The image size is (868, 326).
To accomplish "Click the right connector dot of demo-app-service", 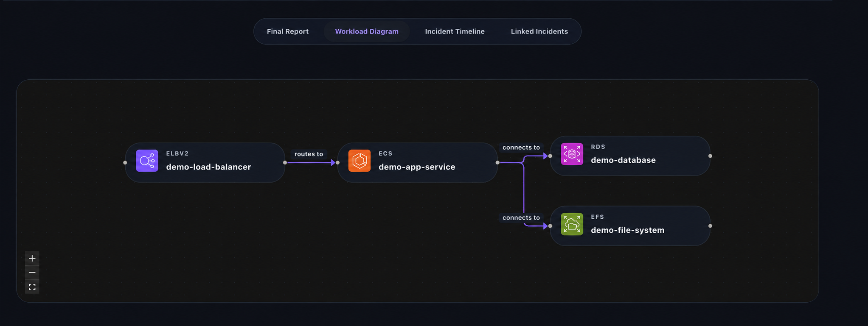I will point(497,162).
